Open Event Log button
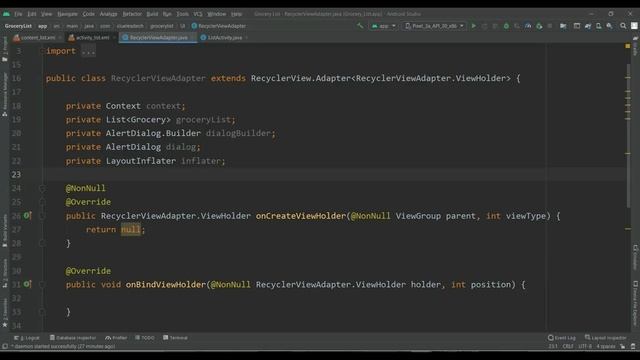The width and height of the screenshot is (640, 360). pyautogui.click(x=562, y=338)
